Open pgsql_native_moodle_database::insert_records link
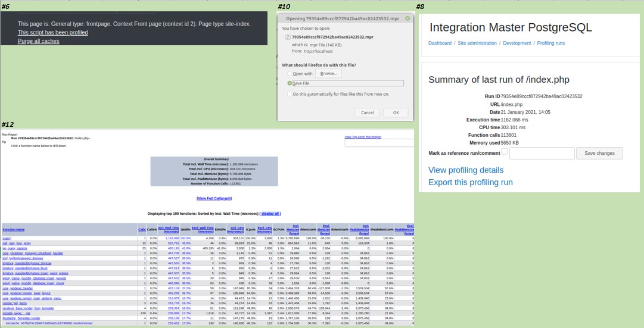 pyautogui.click(x=35, y=278)
